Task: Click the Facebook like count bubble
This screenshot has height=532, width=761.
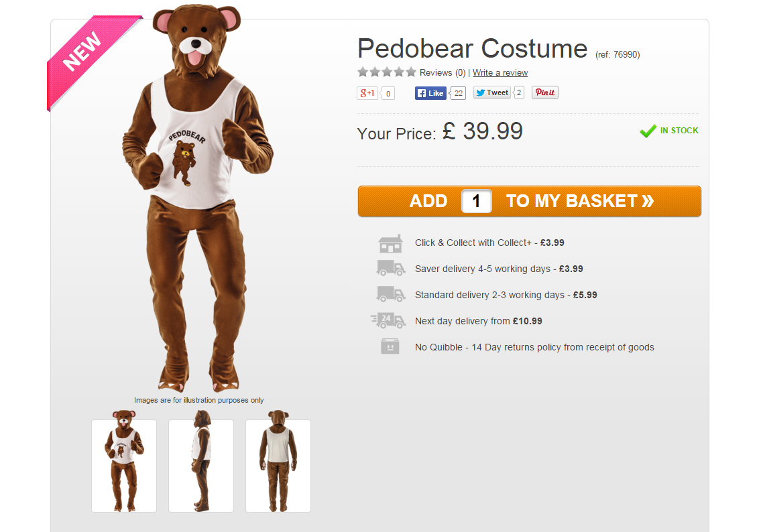Action: point(459,93)
